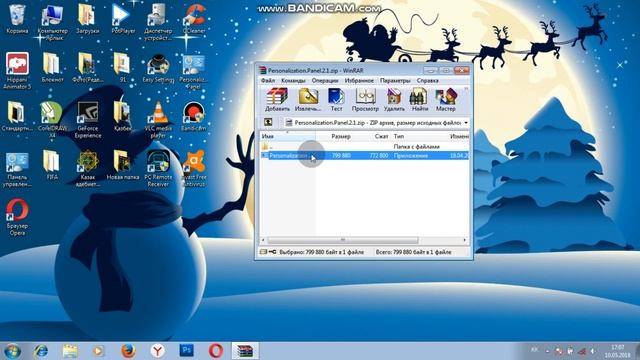Select the FIFA folder icon
This screenshot has height=360, width=640.
coord(52,165)
